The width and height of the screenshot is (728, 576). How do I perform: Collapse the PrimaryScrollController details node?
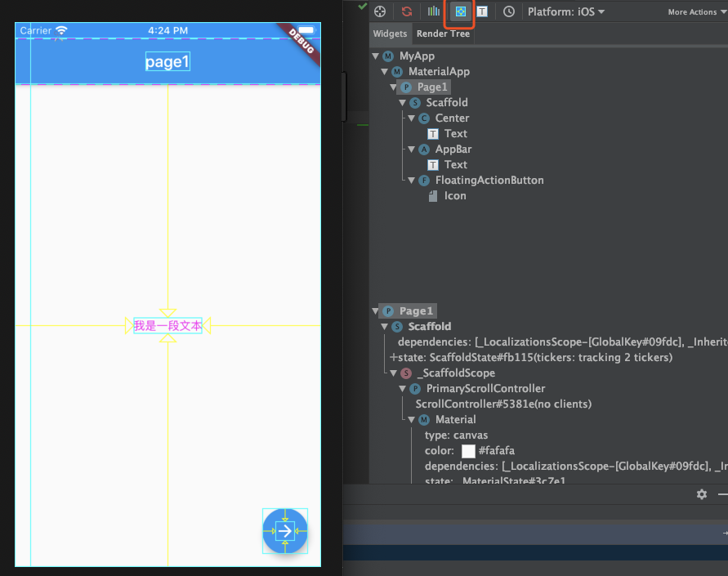coord(403,388)
